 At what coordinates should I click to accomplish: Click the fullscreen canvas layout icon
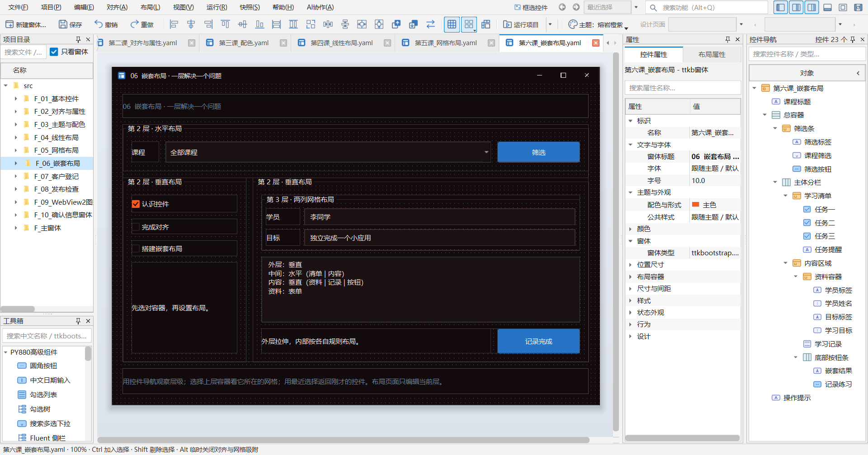click(843, 7)
